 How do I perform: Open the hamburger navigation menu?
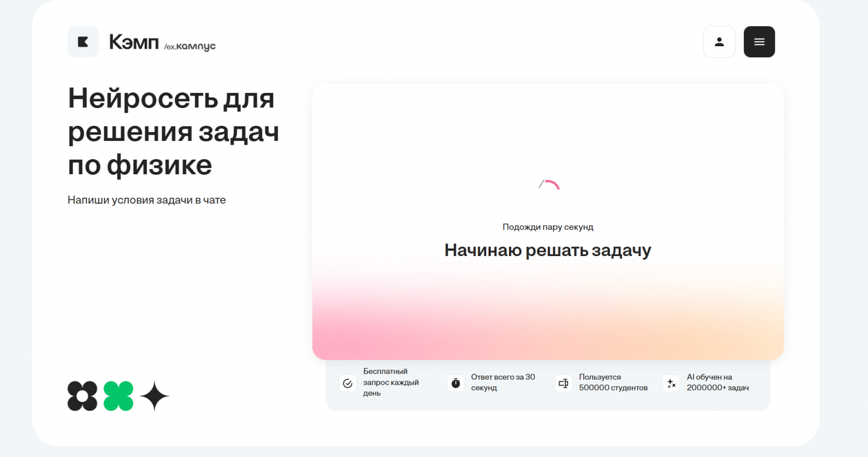(759, 42)
